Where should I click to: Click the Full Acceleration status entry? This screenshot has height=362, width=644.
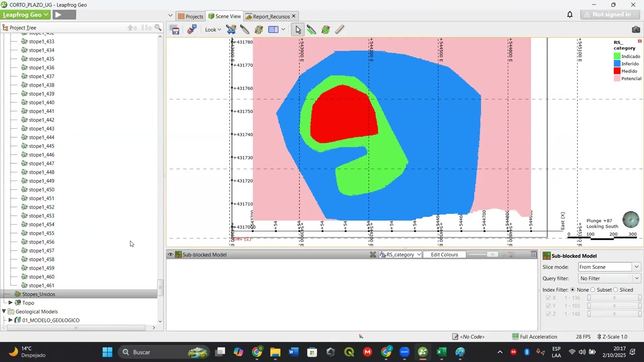pos(535,337)
